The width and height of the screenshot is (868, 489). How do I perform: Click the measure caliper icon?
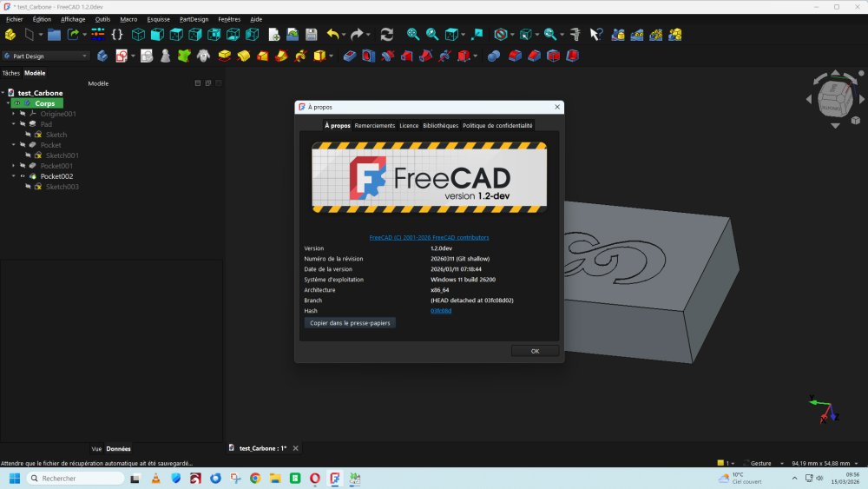point(575,35)
